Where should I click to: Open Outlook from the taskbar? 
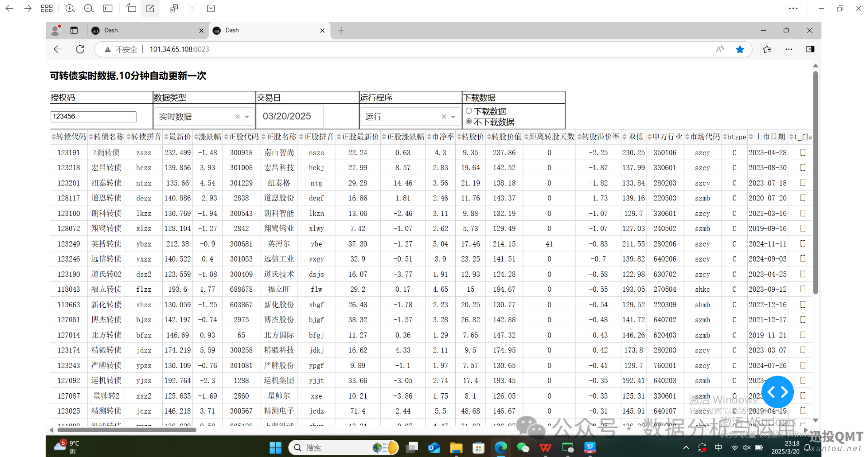coord(434,447)
